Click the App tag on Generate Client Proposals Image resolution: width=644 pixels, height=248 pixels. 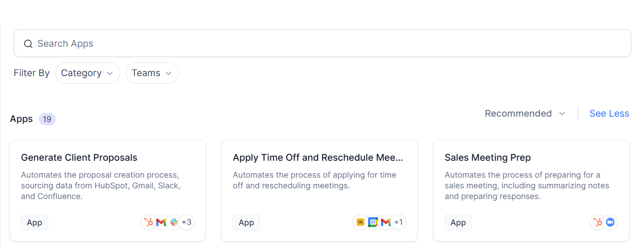[34, 223]
